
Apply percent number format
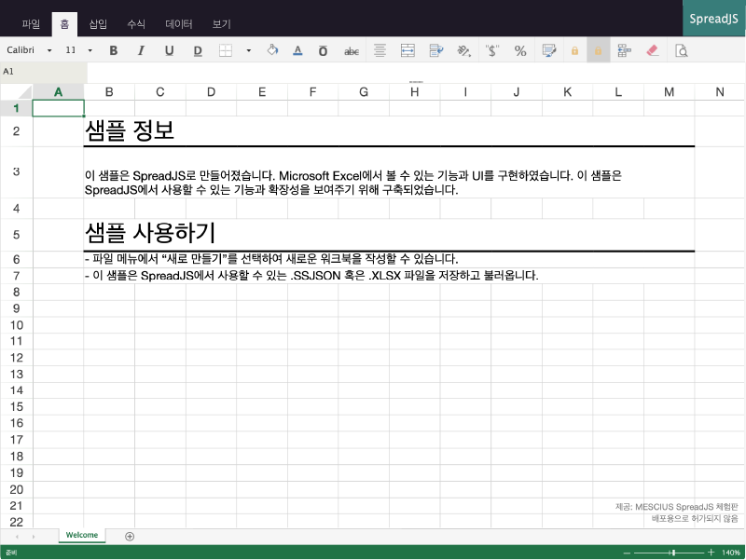pyautogui.click(x=520, y=50)
